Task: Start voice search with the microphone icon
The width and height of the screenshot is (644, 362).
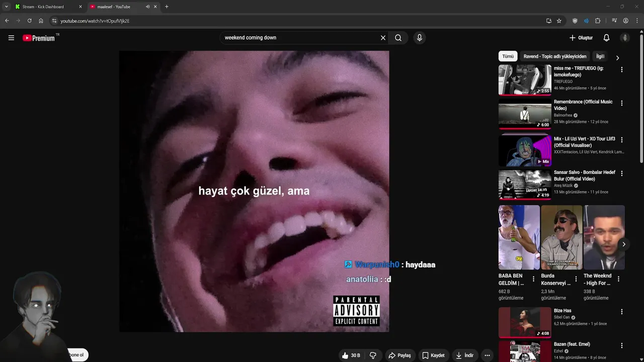Action: click(420, 38)
